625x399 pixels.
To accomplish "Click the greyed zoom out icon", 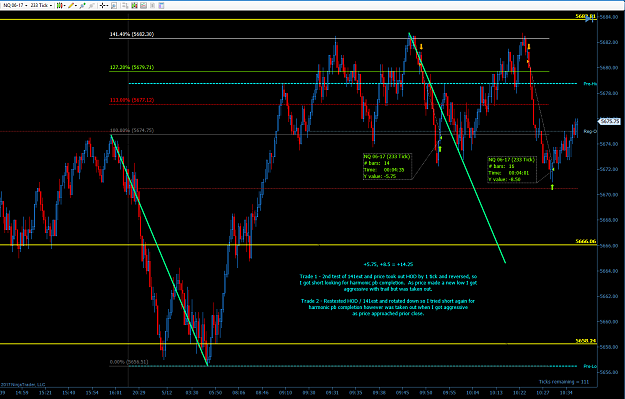I will click(92, 5).
